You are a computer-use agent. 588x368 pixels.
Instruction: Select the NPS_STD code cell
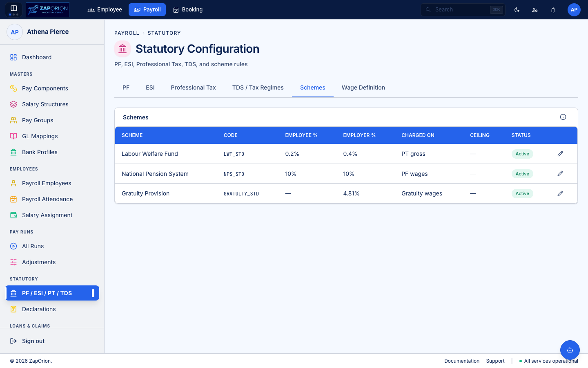[x=234, y=174]
